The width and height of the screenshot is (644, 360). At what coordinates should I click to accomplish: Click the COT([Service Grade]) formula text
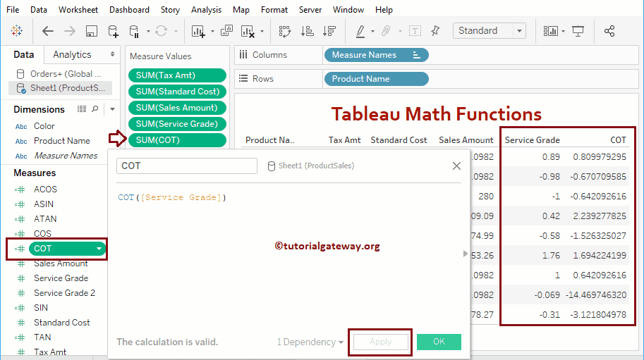[172, 197]
